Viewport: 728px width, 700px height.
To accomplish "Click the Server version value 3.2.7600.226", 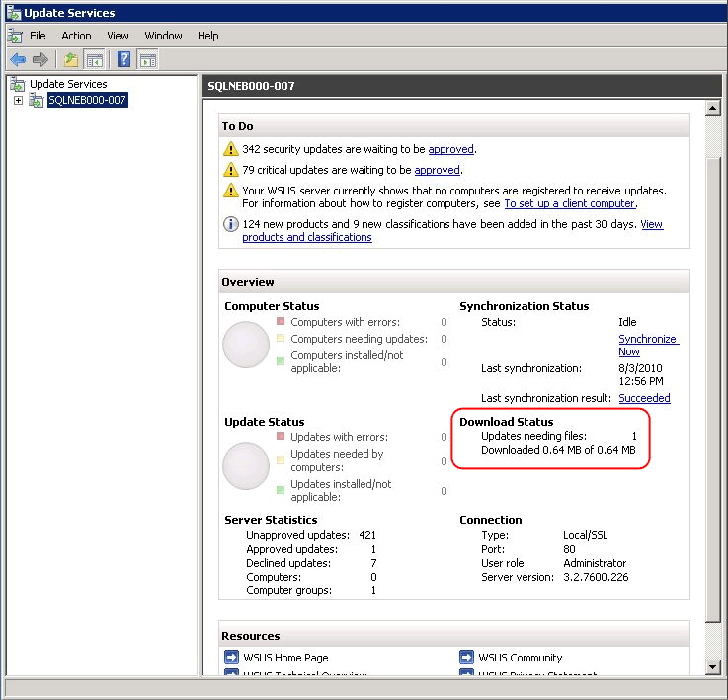I will click(x=596, y=577).
